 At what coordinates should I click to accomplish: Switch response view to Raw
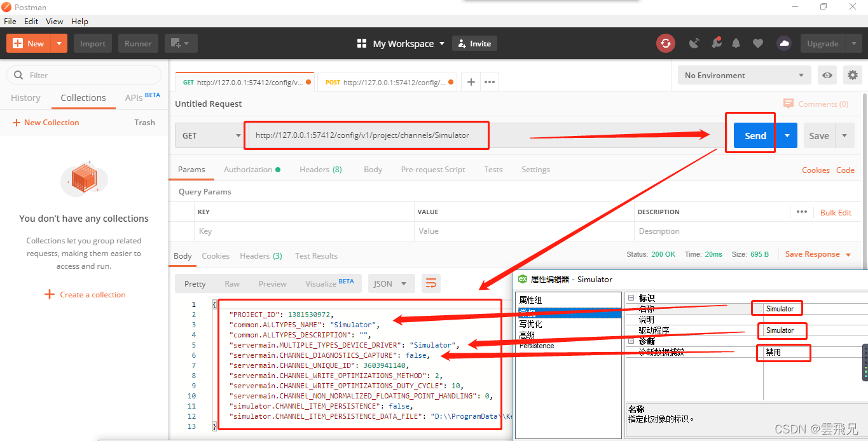[x=232, y=284]
